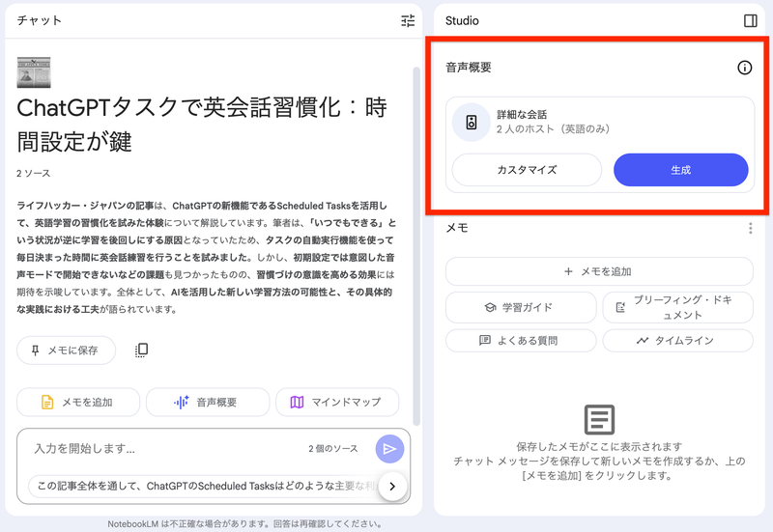
Task: Click the NotebookLM disclaimer footer text
Action: click(244, 524)
